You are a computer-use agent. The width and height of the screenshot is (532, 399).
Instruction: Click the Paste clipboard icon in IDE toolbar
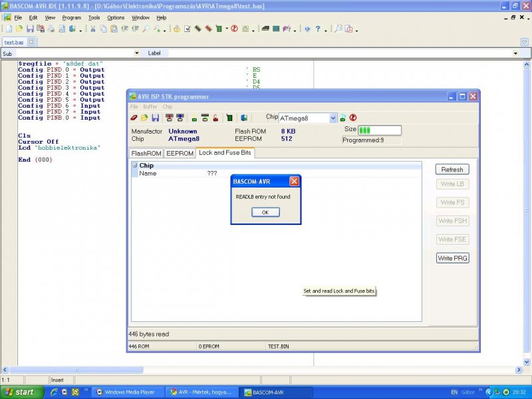(114, 29)
